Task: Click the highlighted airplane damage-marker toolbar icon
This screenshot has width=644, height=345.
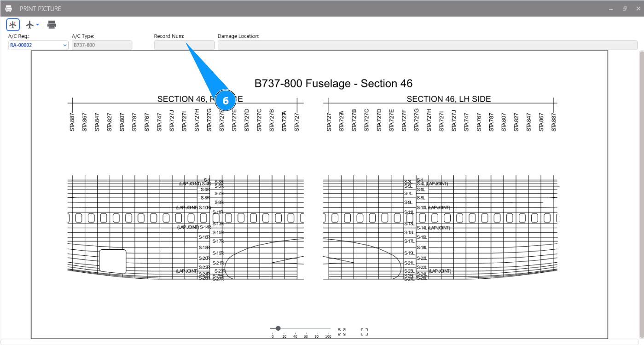Action: [13, 25]
